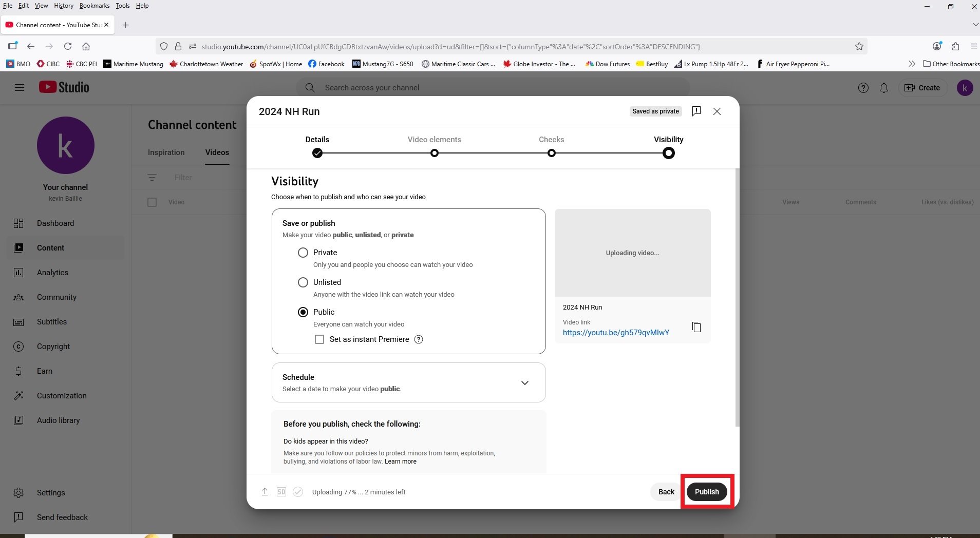Click the Send feedback sidebar icon
Image resolution: width=980 pixels, height=538 pixels.
[x=18, y=517]
